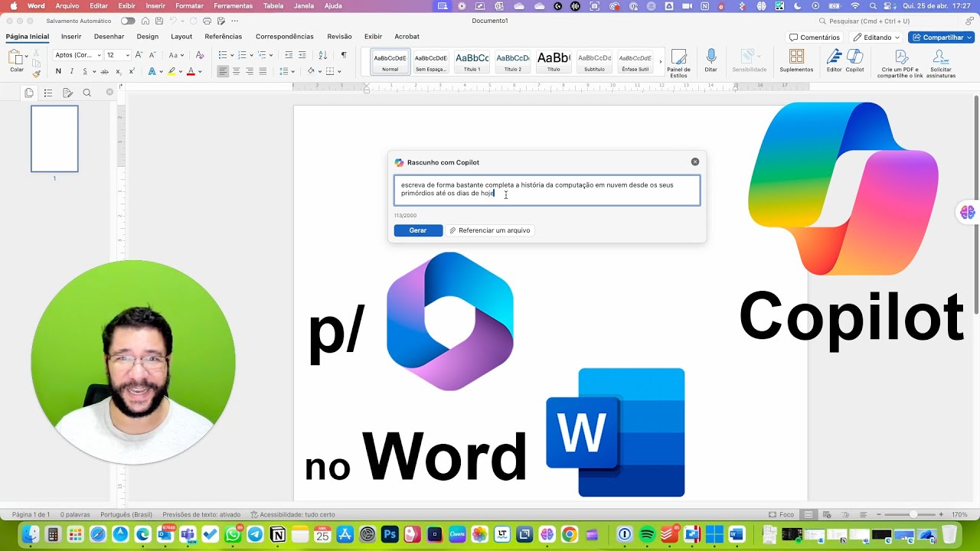Adjust the zoom slider in status bar
Screen dimensions: 980x551
912,514
